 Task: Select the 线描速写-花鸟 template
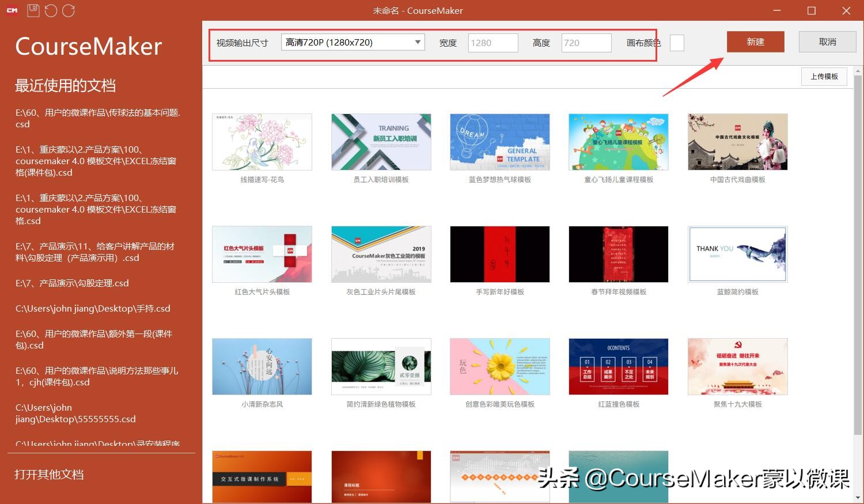click(x=262, y=142)
